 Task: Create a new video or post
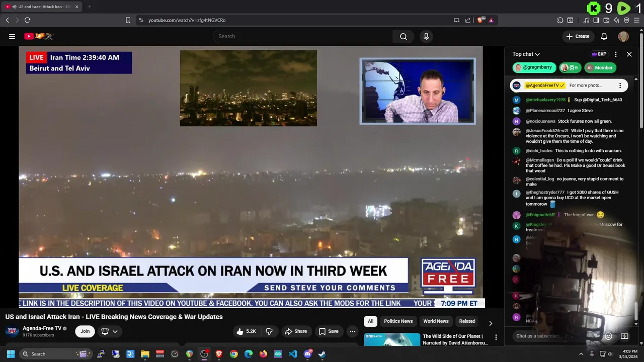tap(578, 36)
